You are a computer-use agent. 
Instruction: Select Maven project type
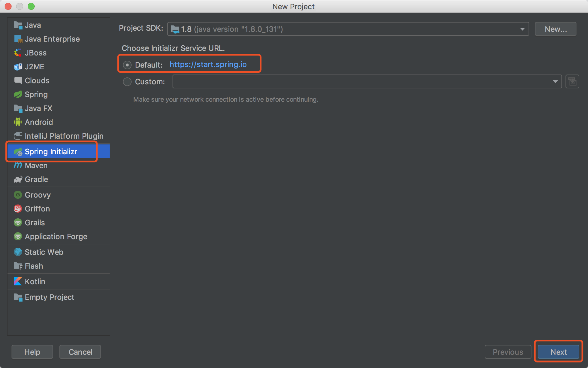coord(35,165)
